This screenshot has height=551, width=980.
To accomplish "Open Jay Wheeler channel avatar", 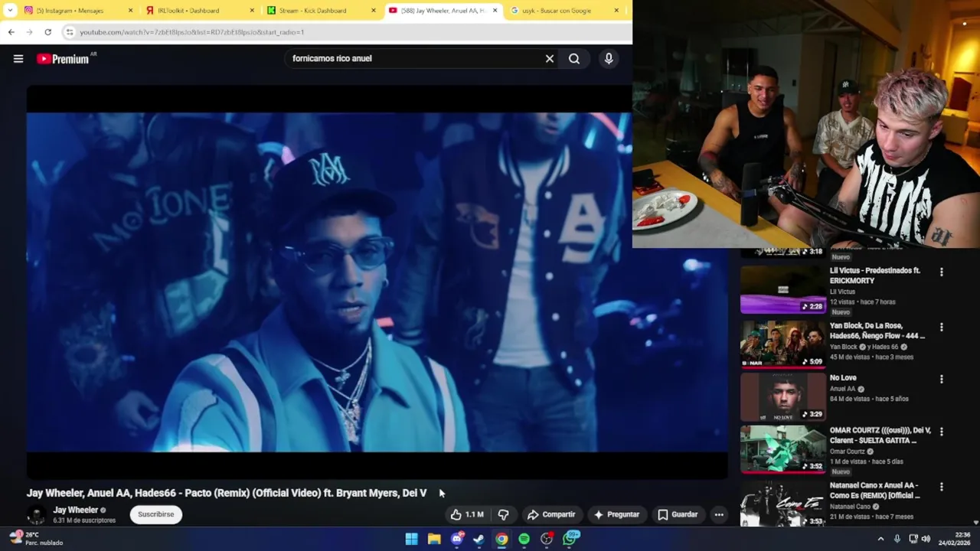I will point(36,515).
